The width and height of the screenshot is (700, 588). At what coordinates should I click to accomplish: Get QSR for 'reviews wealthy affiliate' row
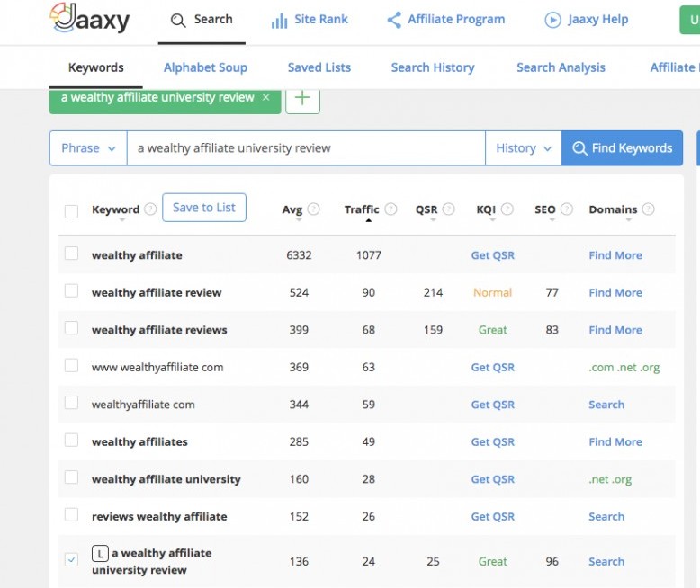(x=493, y=517)
